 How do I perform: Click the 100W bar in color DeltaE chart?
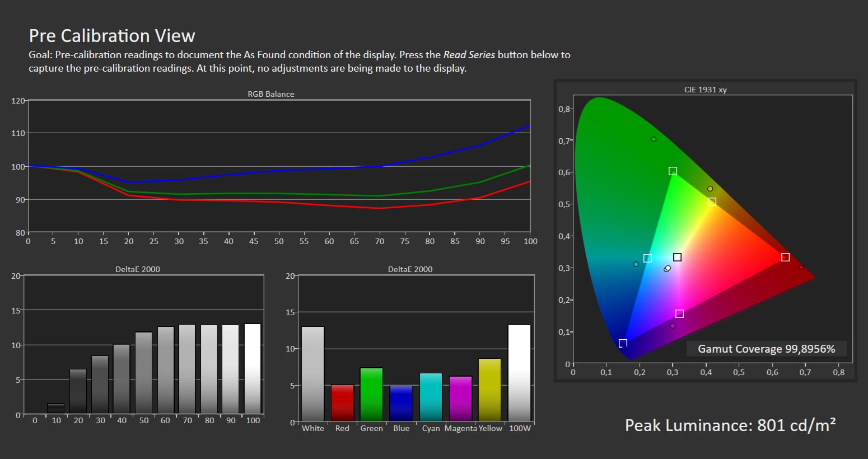[x=519, y=373]
